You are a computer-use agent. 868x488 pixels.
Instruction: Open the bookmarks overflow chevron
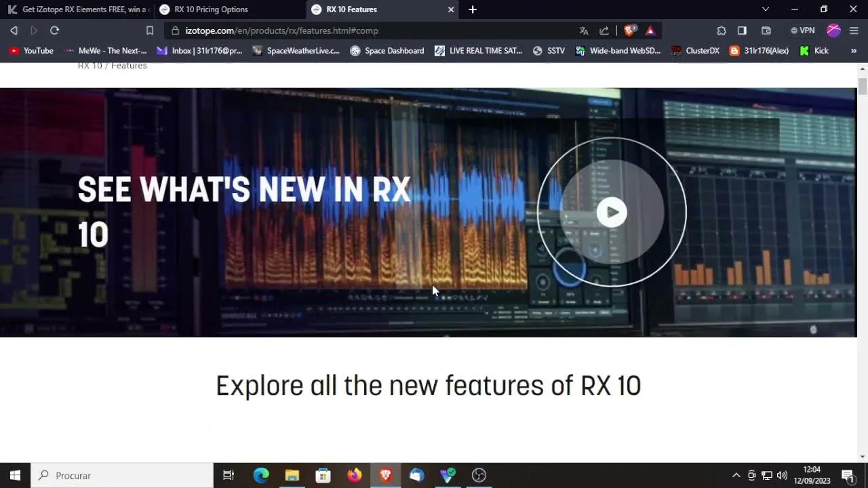coord(854,50)
